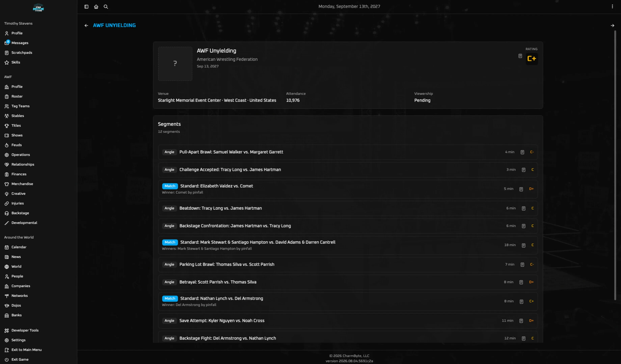The height and width of the screenshot is (364, 621).
Task: Open the show rating notes icon
Action: [520, 56]
